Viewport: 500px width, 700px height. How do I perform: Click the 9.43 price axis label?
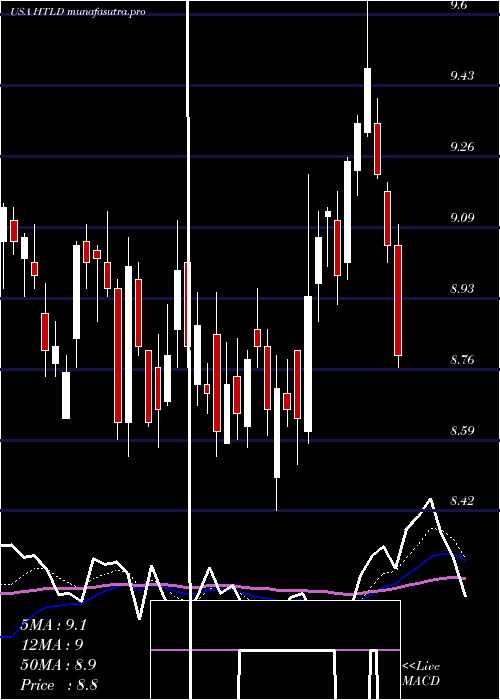point(462,75)
